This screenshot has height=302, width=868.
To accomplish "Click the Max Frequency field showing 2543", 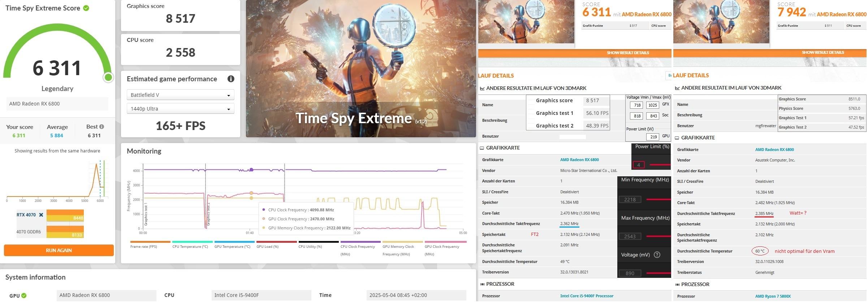I will pyautogui.click(x=630, y=236).
